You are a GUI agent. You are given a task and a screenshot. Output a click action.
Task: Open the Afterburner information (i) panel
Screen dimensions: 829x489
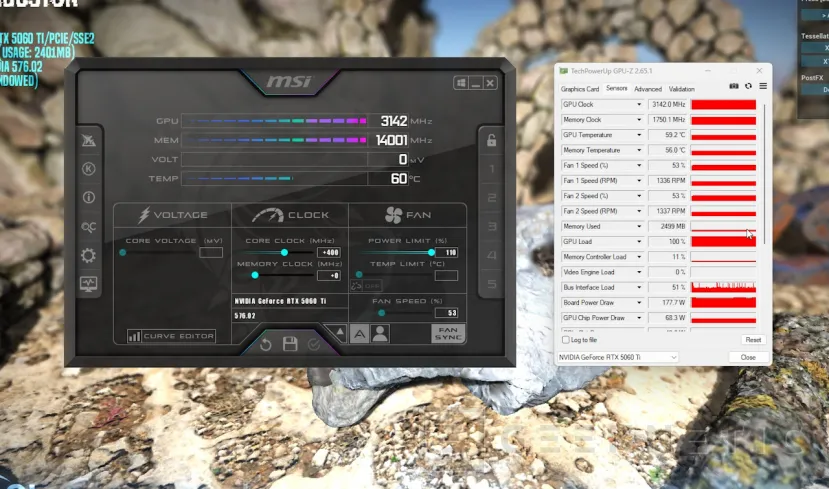[x=88, y=197]
